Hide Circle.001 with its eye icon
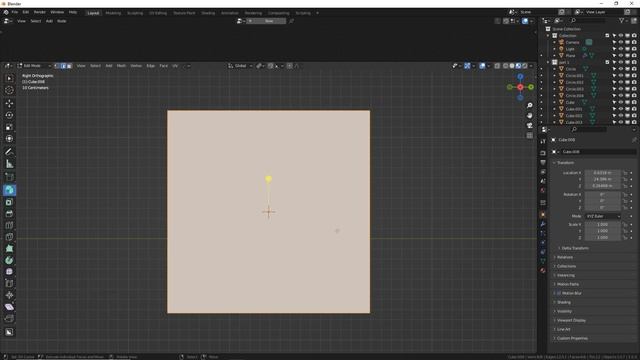This screenshot has width=640, height=360. 621,76
